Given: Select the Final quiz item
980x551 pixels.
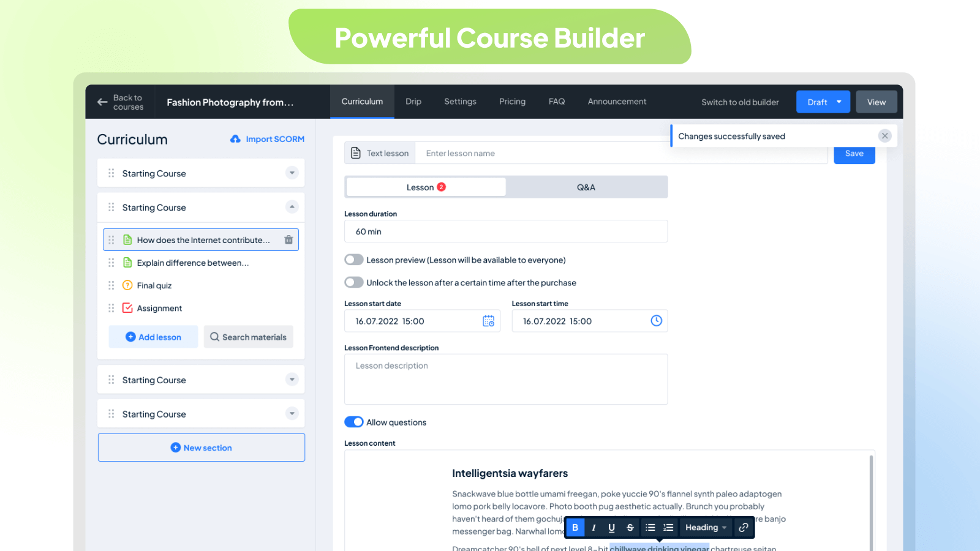Looking at the screenshot, I should (x=154, y=285).
